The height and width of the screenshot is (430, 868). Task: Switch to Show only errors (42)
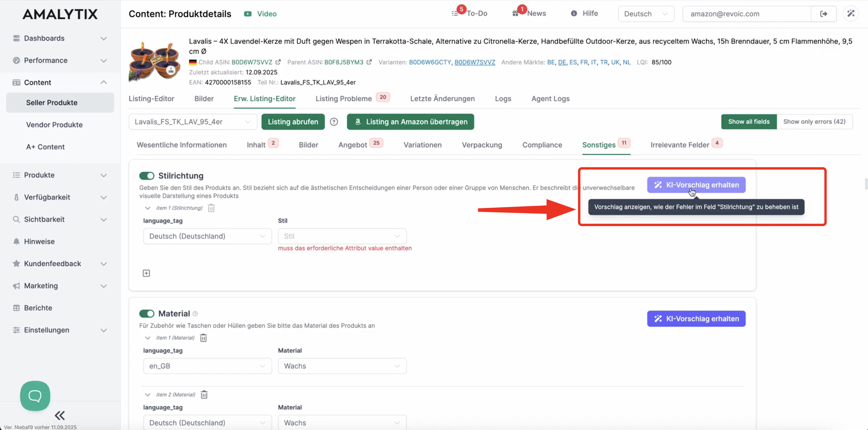coord(814,121)
